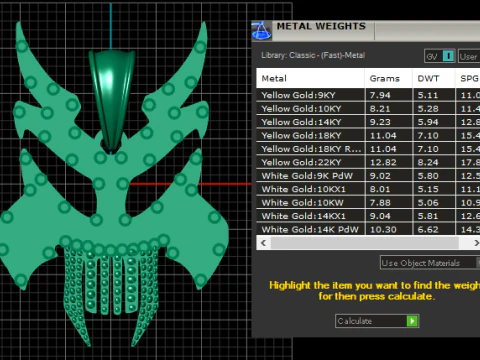
Task: Select the Yellow Gold:22KY row
Action: tap(368, 162)
